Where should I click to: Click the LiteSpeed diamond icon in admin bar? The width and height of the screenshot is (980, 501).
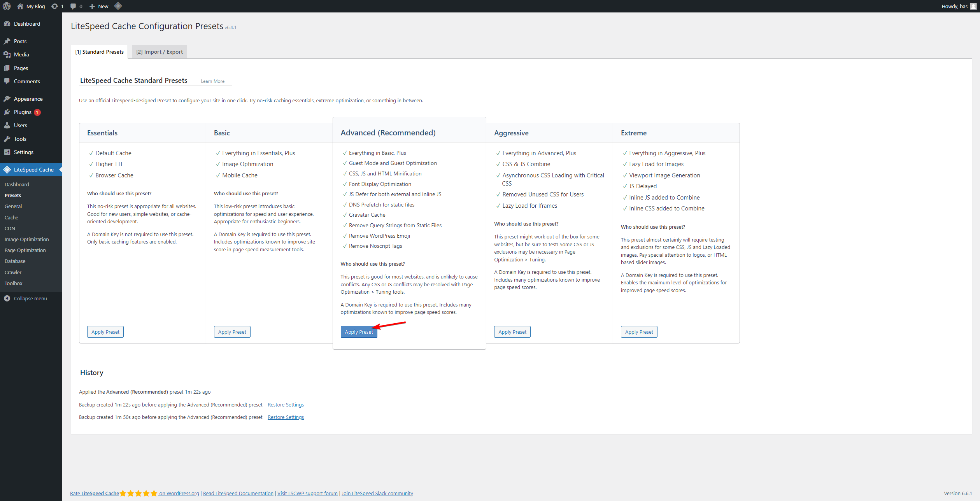tap(118, 6)
